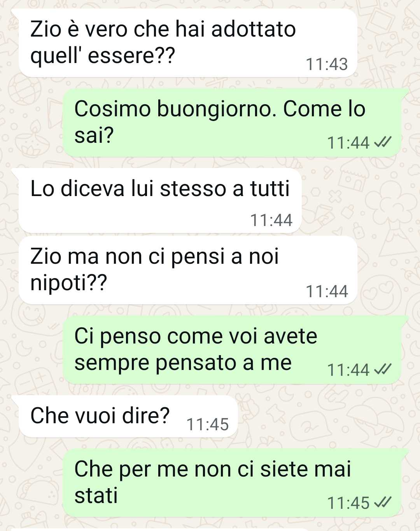Tap the 11:45 timestamp on the final green bubble
Image resolution: width=420 pixels, height=531 pixels.
tap(348, 503)
